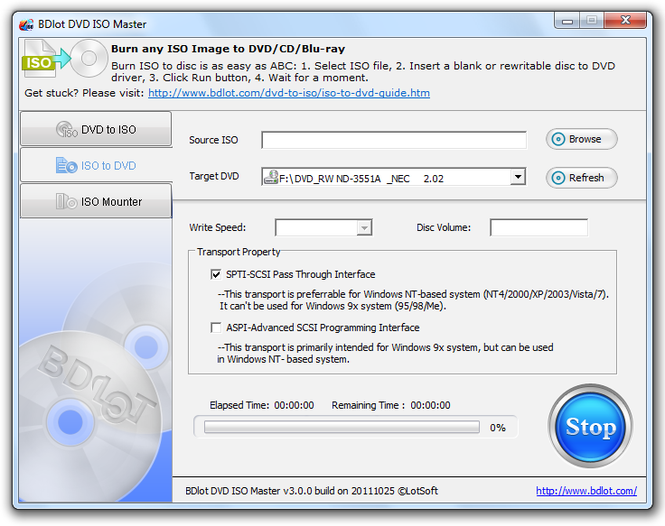Screen dimensions: 665x526
Task: Click the Refresh drives button
Action: (581, 177)
